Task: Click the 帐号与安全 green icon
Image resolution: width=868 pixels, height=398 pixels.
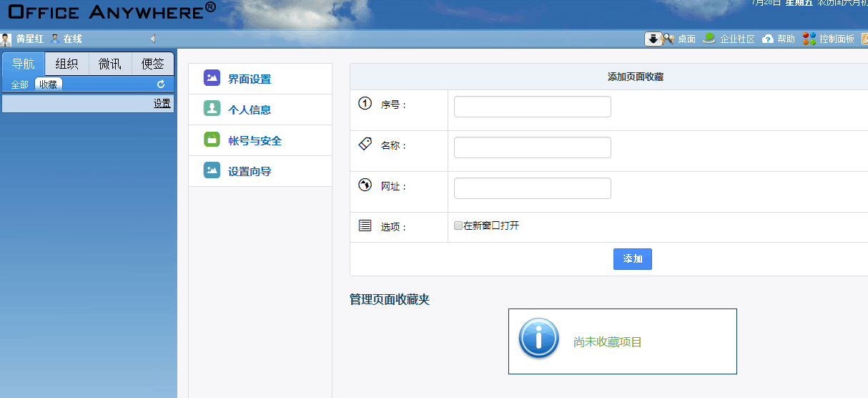Action: tap(212, 140)
